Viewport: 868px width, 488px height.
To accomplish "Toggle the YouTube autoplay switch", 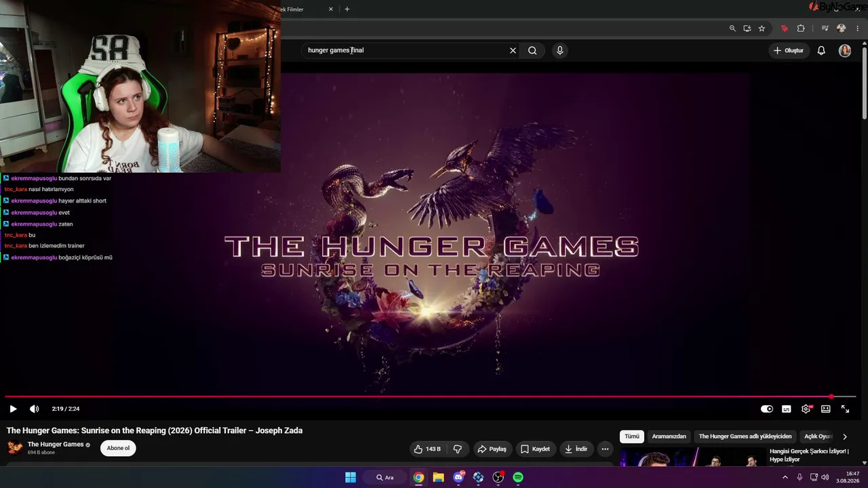I will coord(767,409).
